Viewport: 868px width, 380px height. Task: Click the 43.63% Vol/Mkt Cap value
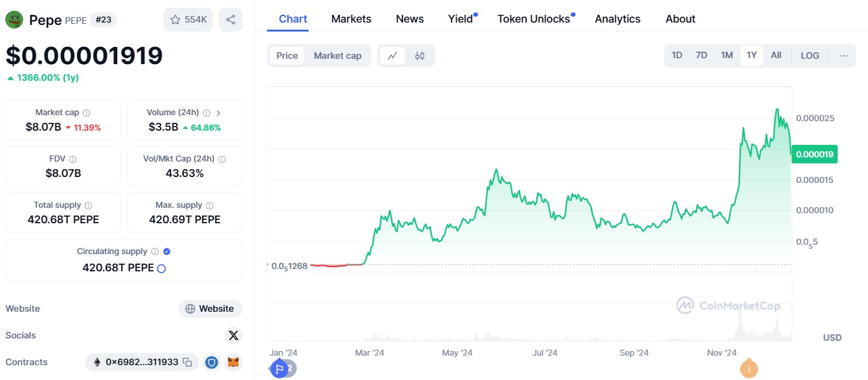coord(184,173)
